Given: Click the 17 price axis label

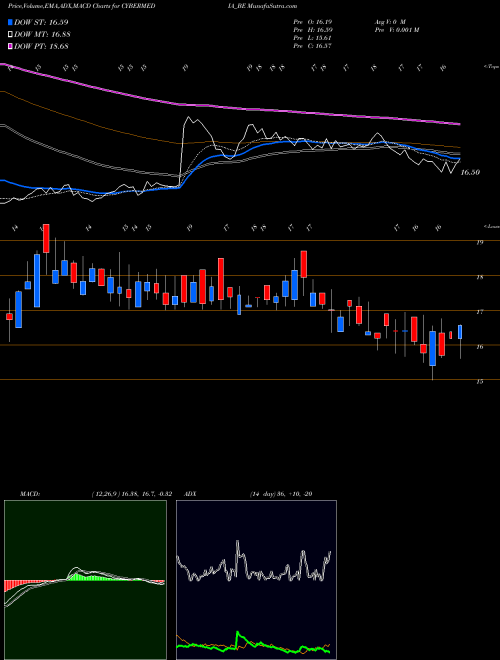Looking at the screenshot, I should (x=480, y=312).
